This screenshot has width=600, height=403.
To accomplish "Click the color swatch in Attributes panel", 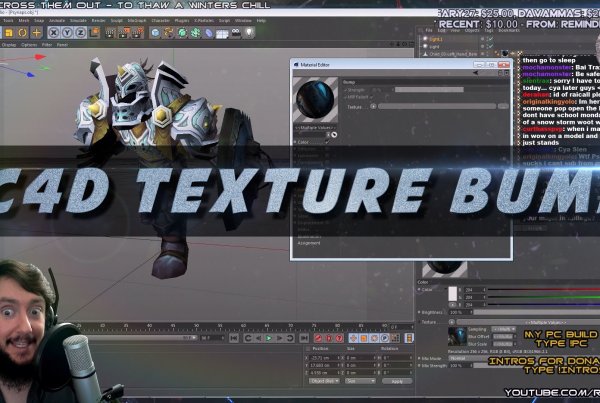I will [452, 294].
